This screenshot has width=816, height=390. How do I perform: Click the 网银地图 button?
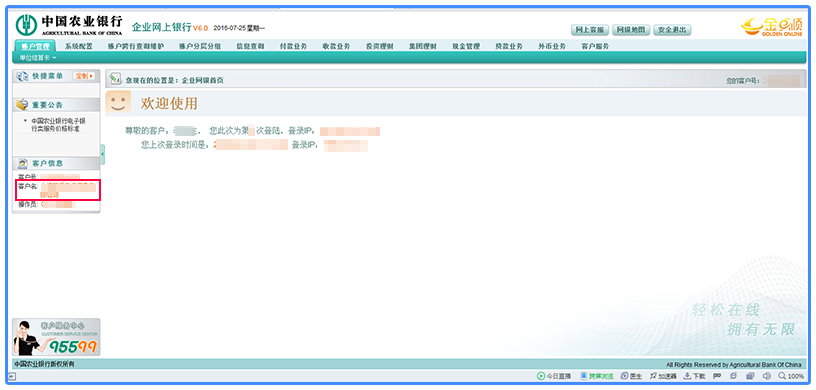click(x=631, y=30)
